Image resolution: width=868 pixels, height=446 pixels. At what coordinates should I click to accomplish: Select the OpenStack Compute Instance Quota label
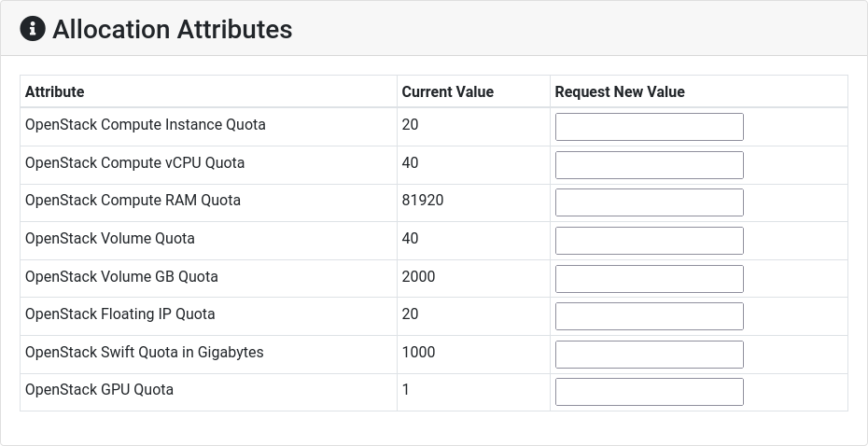145,124
